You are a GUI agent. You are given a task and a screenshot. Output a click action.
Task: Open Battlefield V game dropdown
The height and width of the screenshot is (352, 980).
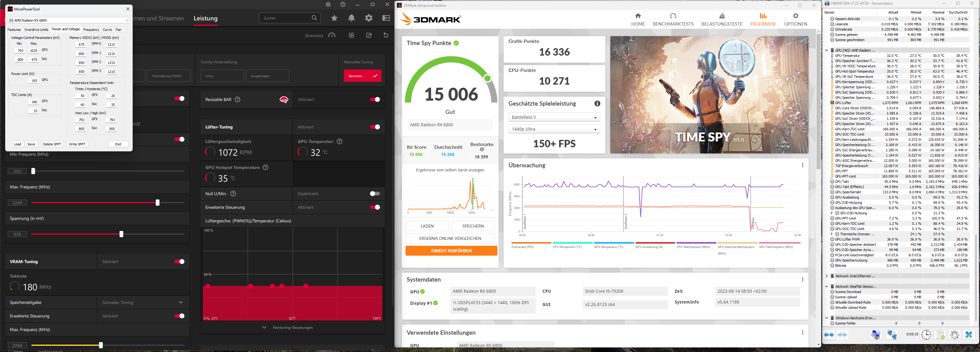[554, 117]
